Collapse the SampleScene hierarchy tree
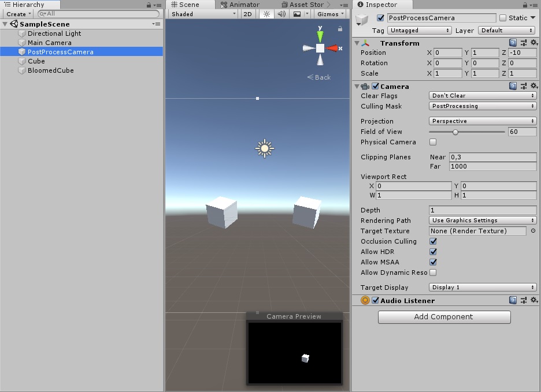Viewport: 541px width, 392px height. [4, 24]
